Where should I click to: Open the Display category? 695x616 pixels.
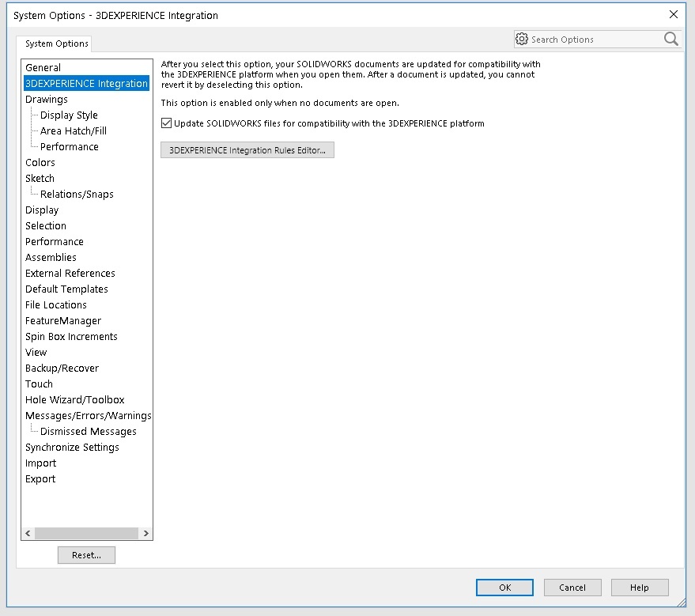tap(42, 210)
